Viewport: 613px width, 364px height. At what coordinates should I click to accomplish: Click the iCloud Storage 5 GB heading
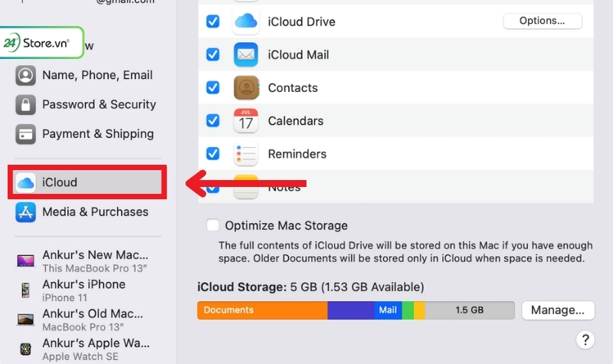point(311,287)
